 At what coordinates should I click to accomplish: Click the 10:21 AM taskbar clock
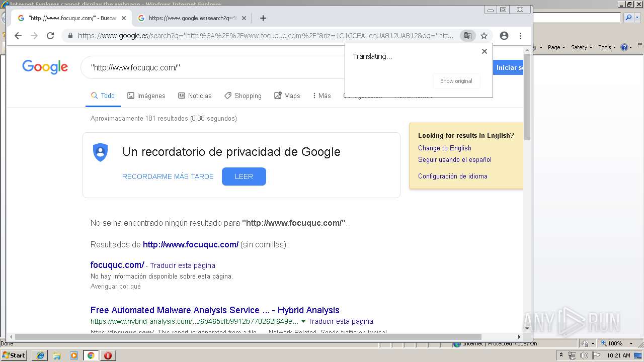click(x=618, y=355)
